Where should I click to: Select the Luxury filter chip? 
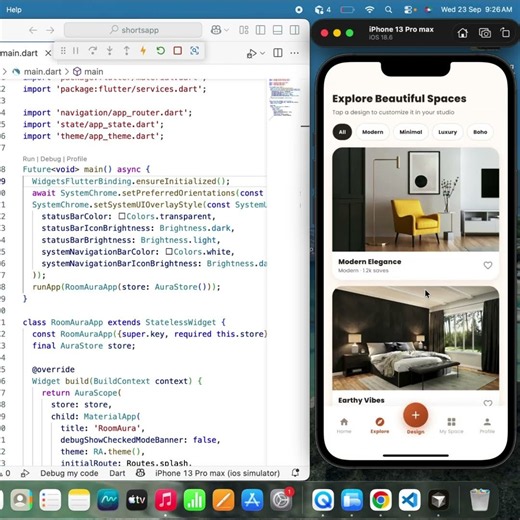coord(447,132)
